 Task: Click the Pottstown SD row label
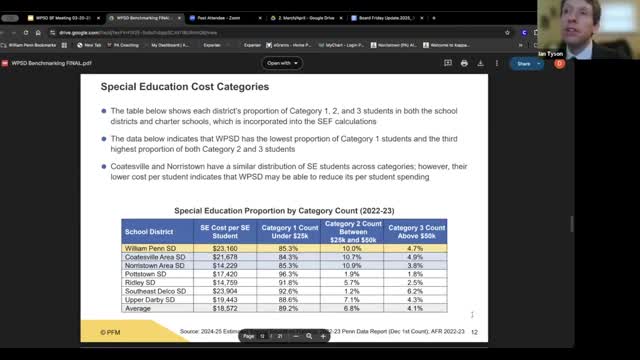pyautogui.click(x=145, y=274)
